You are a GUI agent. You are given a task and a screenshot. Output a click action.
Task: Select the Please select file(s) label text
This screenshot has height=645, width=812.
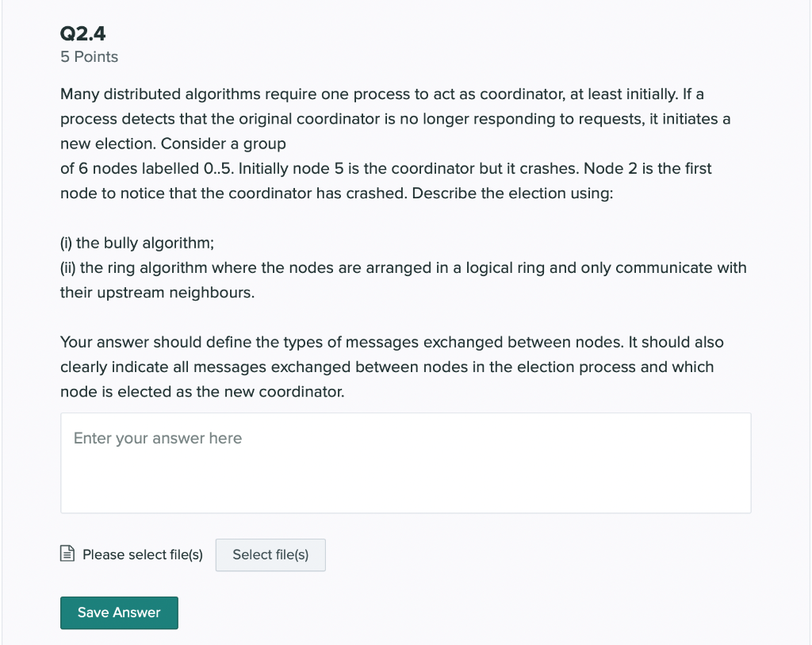coord(142,554)
